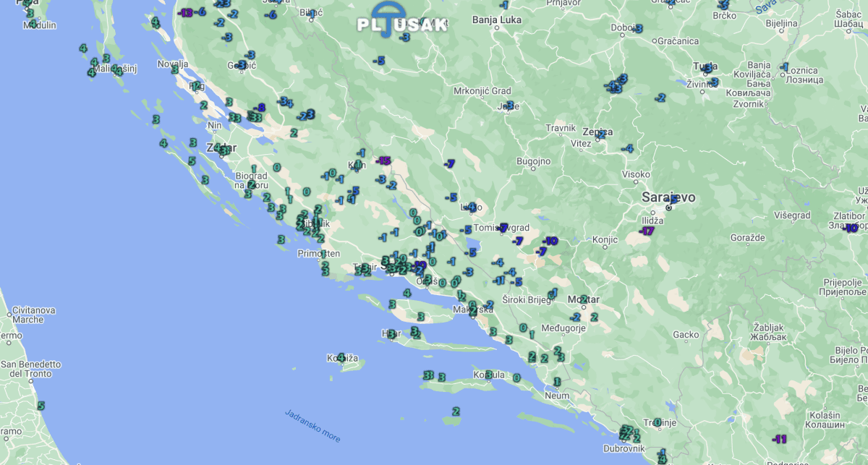
Task: Click the Jadransko more sea label
Action: tap(312, 425)
